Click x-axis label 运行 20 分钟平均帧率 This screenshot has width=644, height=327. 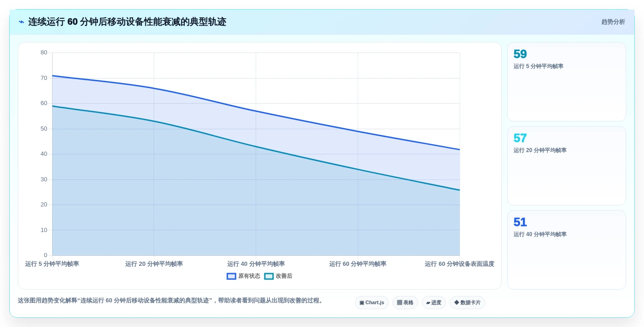(x=154, y=264)
